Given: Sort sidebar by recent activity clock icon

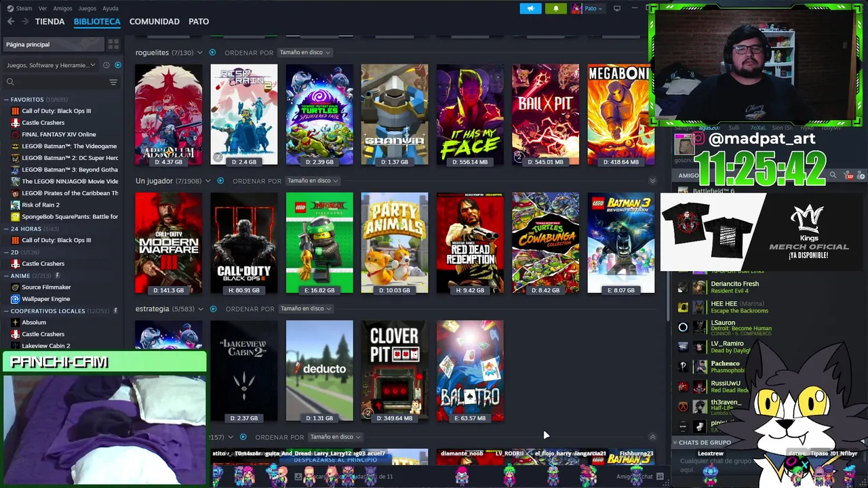Looking at the screenshot, I should (106, 65).
